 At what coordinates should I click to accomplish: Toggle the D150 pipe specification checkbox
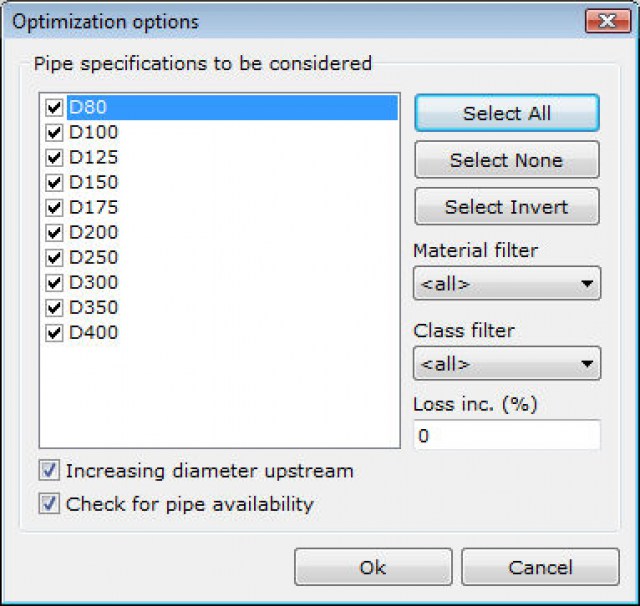tap(54, 182)
